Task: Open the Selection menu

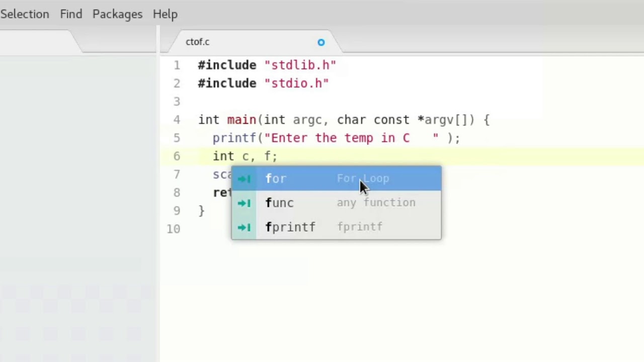Action: click(24, 14)
